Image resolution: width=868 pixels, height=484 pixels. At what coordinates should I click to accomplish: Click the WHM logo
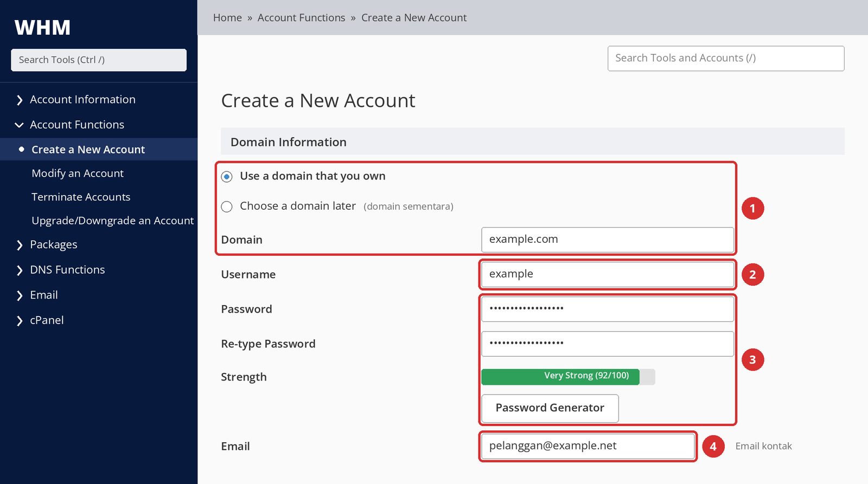[x=43, y=28]
